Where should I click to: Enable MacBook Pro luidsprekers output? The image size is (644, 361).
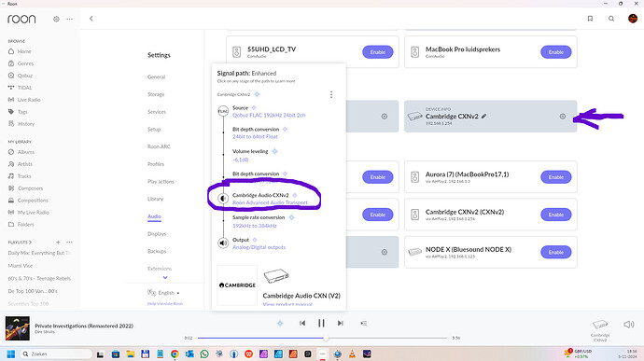click(555, 52)
